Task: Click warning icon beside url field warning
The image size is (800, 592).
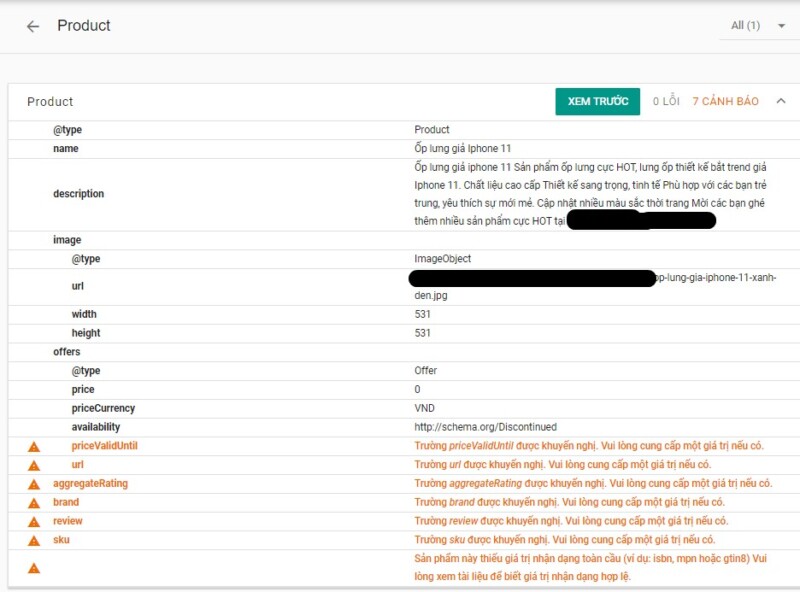Action: pos(33,465)
